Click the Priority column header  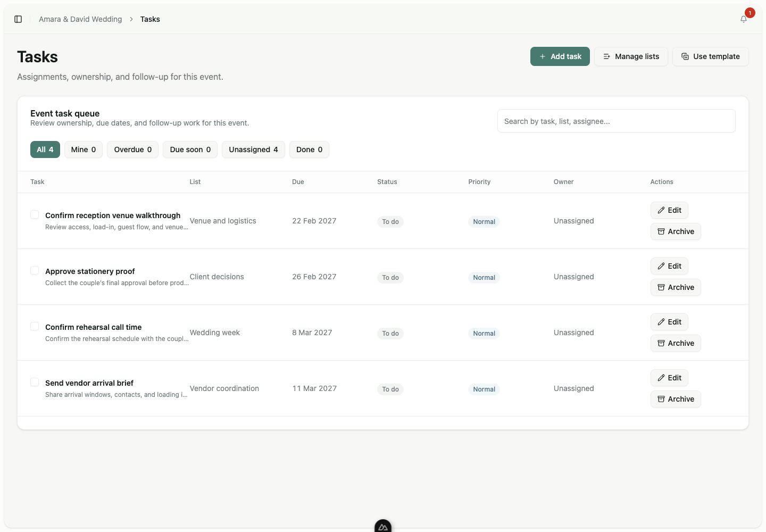coord(479,182)
